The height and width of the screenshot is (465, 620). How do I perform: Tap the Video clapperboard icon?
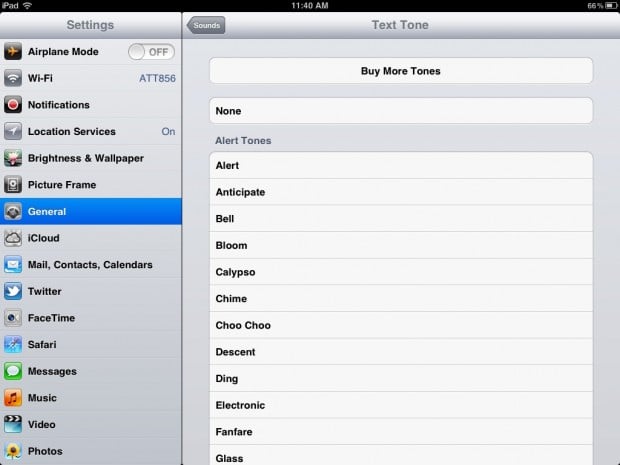pos(13,424)
